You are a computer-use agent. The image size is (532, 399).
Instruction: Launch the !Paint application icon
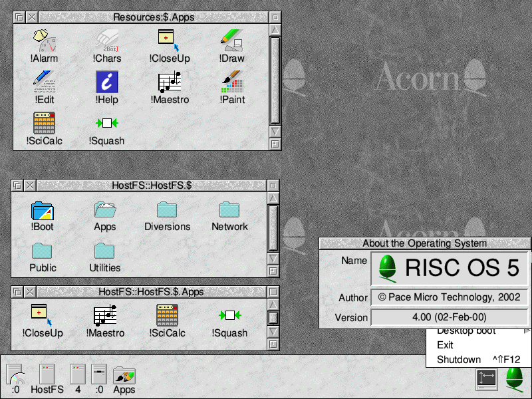(x=232, y=87)
